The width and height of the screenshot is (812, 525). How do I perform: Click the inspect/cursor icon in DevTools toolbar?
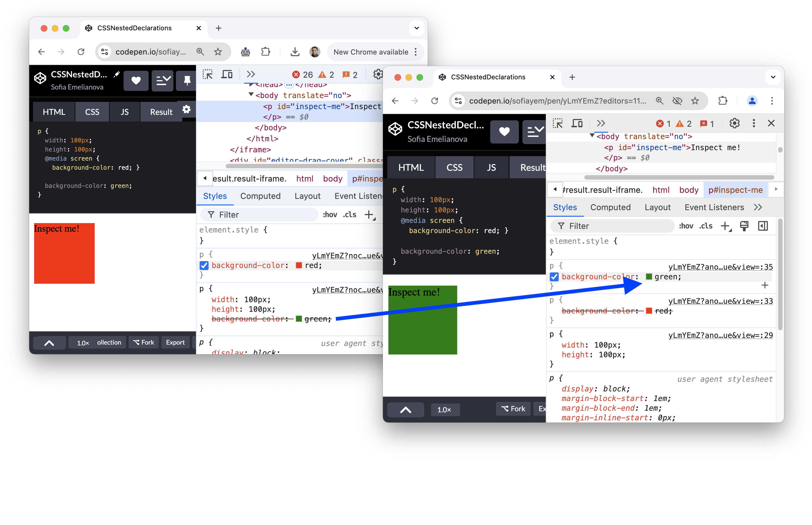pos(559,123)
